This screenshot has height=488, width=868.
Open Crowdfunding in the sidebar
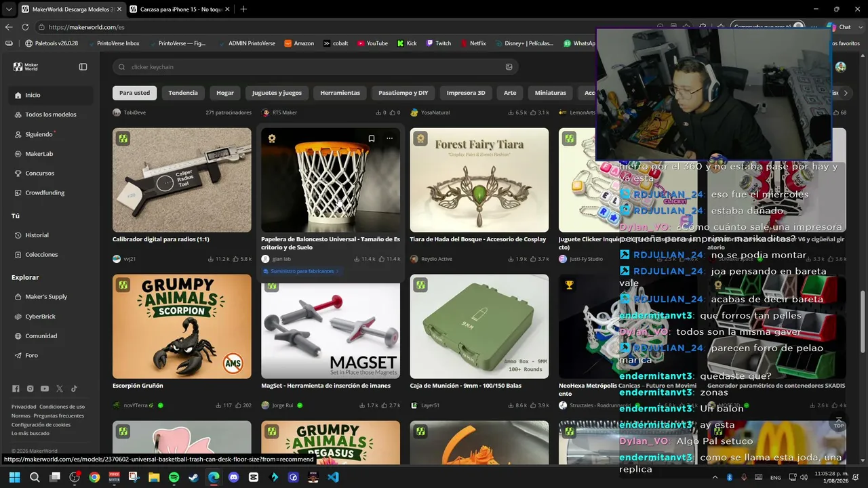(52, 192)
